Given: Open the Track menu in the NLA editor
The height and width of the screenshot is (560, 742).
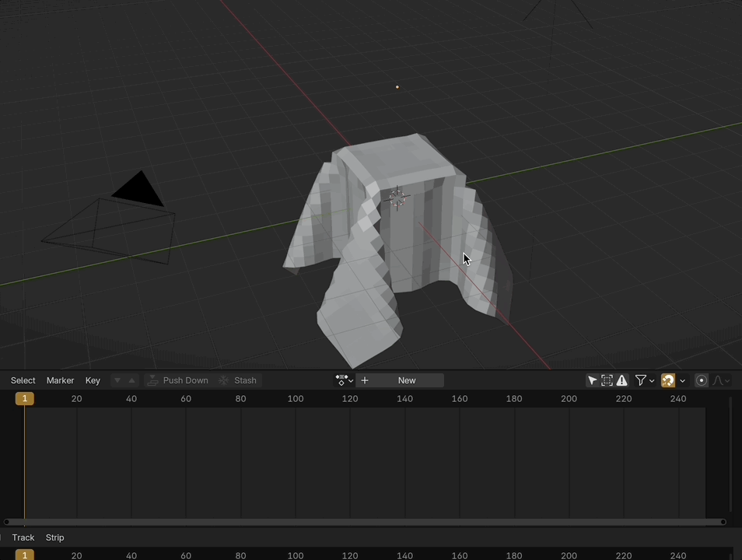Looking at the screenshot, I should click(x=23, y=537).
